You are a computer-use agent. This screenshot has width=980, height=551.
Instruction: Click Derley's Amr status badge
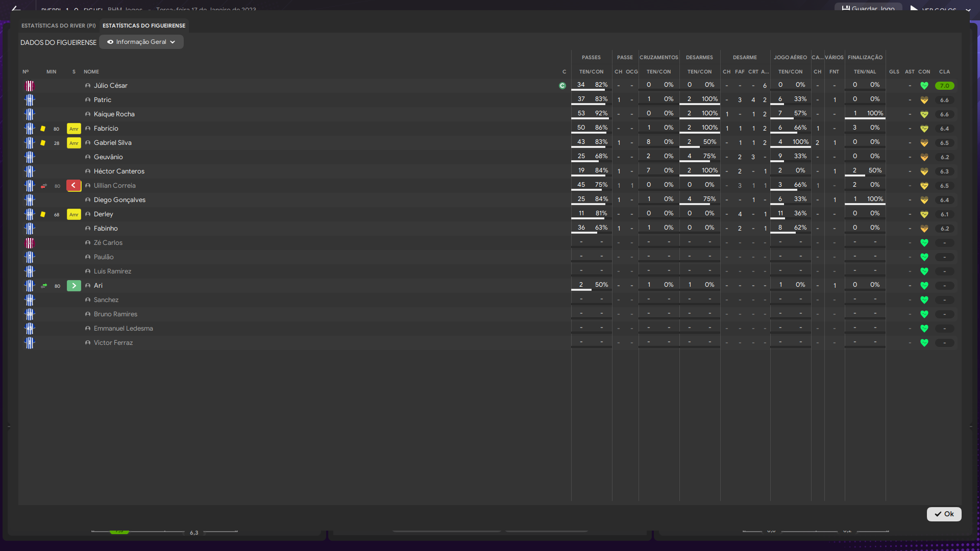tap(74, 214)
